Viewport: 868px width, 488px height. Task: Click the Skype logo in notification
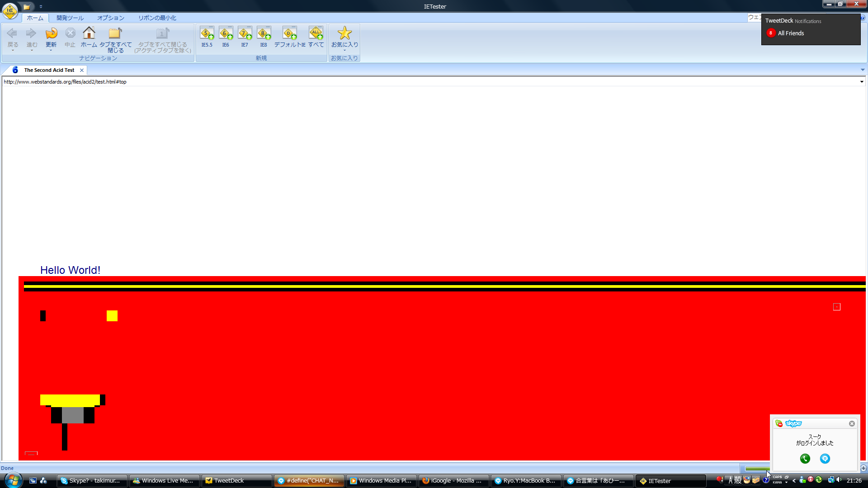click(793, 423)
